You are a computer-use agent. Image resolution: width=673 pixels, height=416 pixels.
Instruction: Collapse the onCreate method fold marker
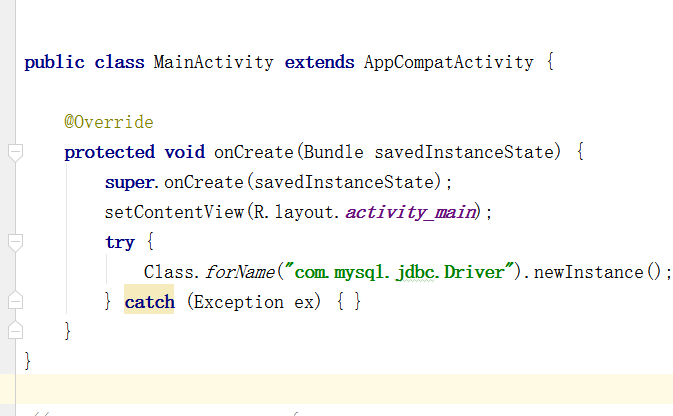pyautogui.click(x=15, y=153)
